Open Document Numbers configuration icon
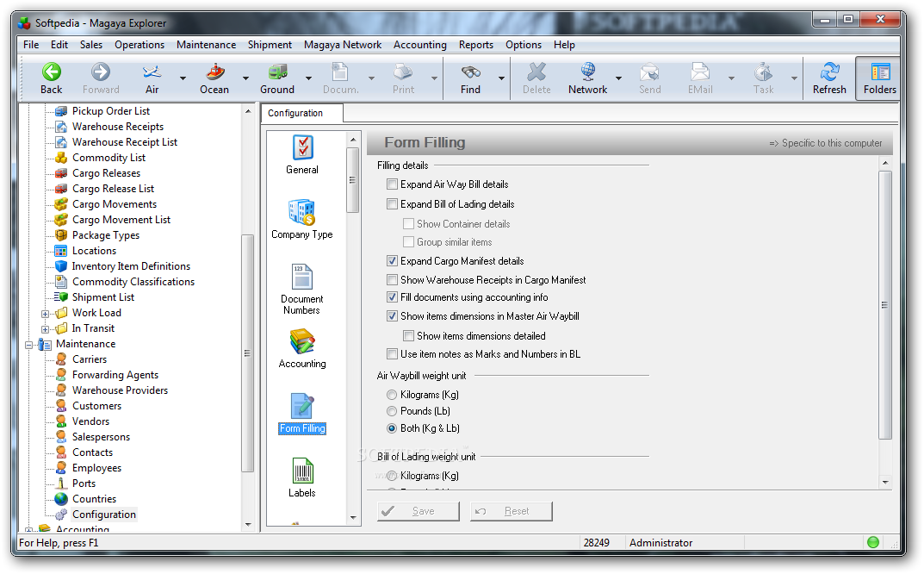The height and width of the screenshot is (574, 924). pyautogui.click(x=302, y=278)
